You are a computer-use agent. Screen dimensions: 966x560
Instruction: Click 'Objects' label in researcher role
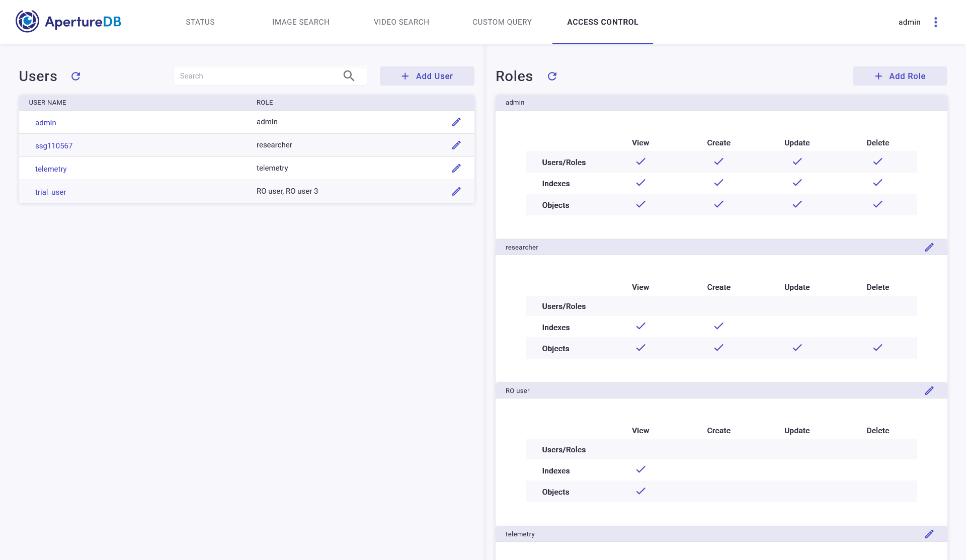coord(555,349)
